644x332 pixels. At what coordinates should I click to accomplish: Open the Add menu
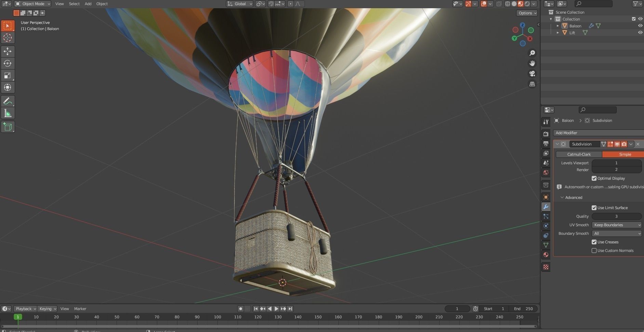click(88, 4)
